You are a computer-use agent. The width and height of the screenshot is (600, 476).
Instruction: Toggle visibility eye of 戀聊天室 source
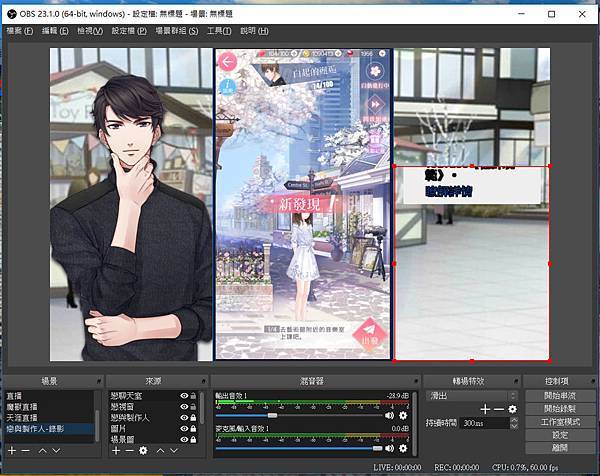click(x=184, y=396)
